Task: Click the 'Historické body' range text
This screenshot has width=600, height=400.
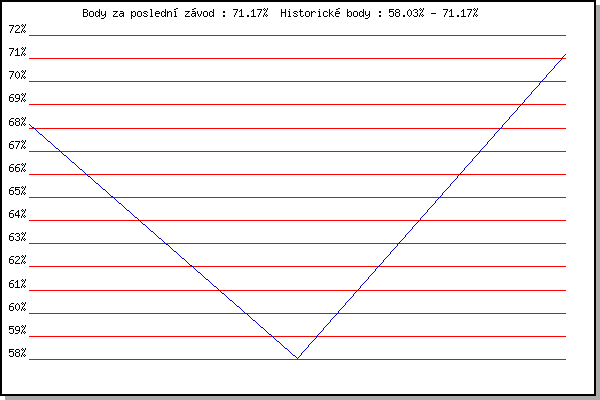Action: point(325,13)
